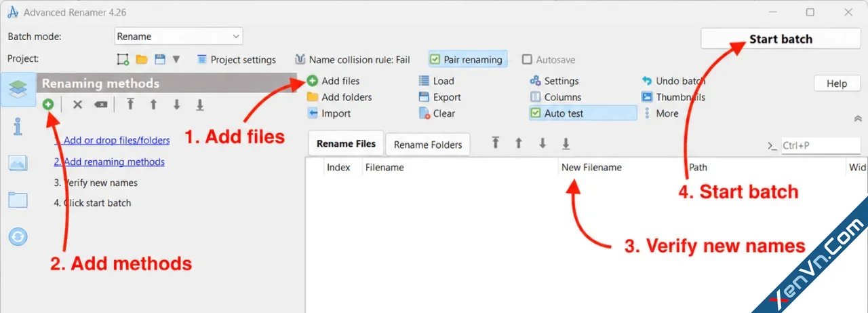The height and width of the screenshot is (313, 868).
Task: Collapse the toolbar with the double chevron
Action: (x=857, y=118)
